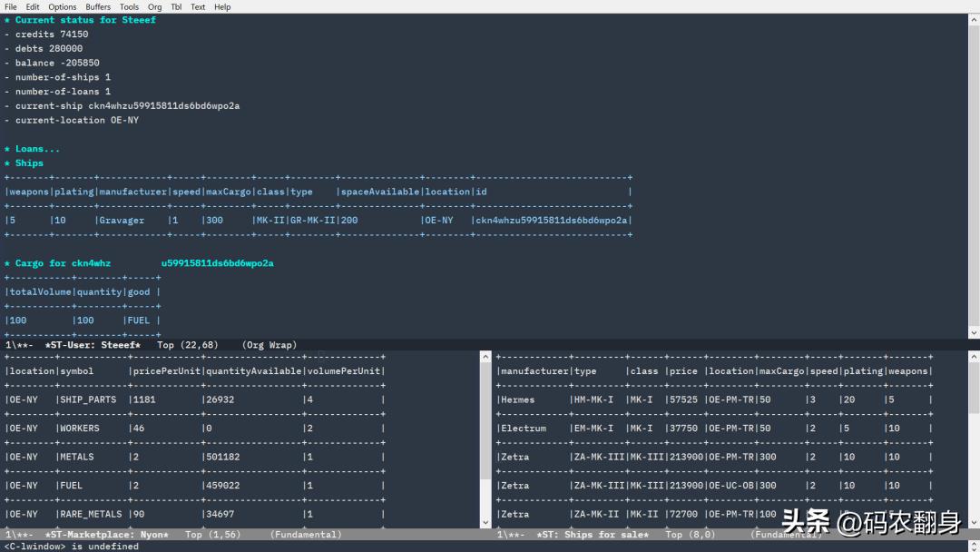This screenshot has height=552, width=980.
Task: Collapse the Current status for Steeef heading
Action: (85, 20)
